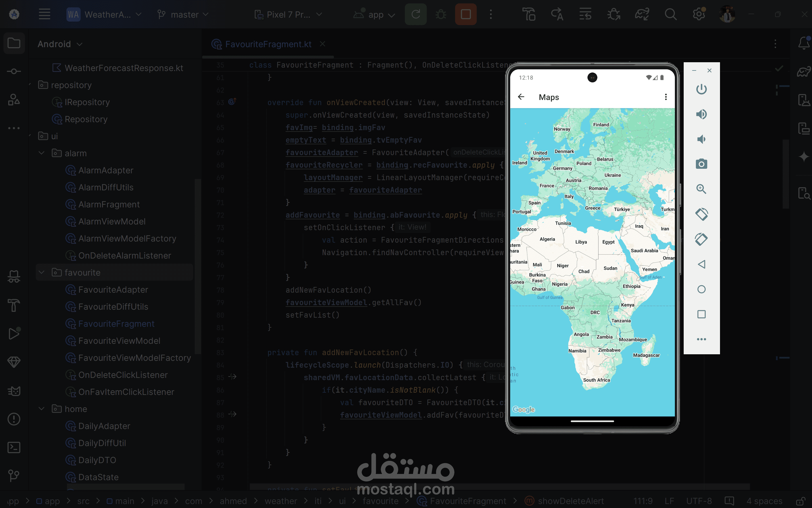This screenshot has width=812, height=508.
Task: Tap the Maps back arrow in emulator
Action: click(x=521, y=97)
